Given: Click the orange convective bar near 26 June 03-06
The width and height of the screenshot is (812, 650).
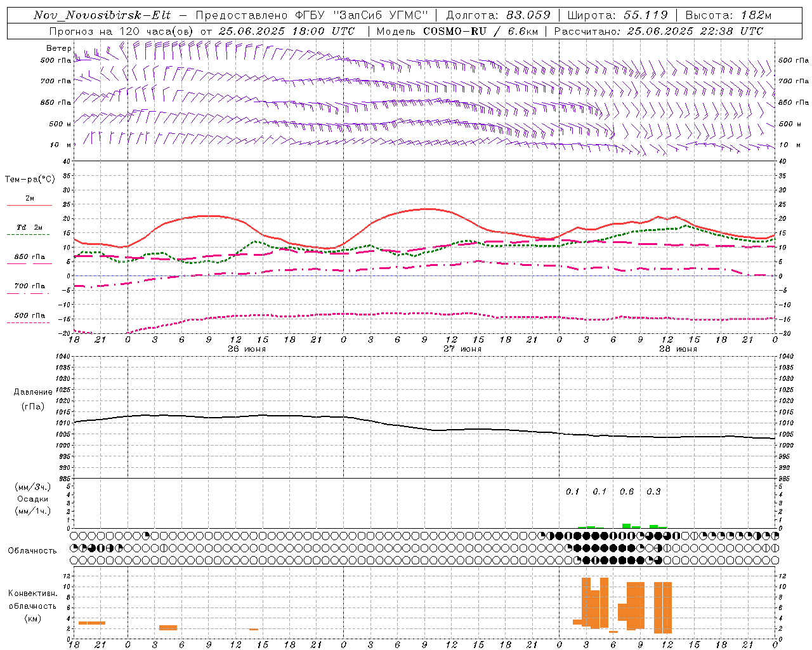Looking at the screenshot, I should pos(168,628).
